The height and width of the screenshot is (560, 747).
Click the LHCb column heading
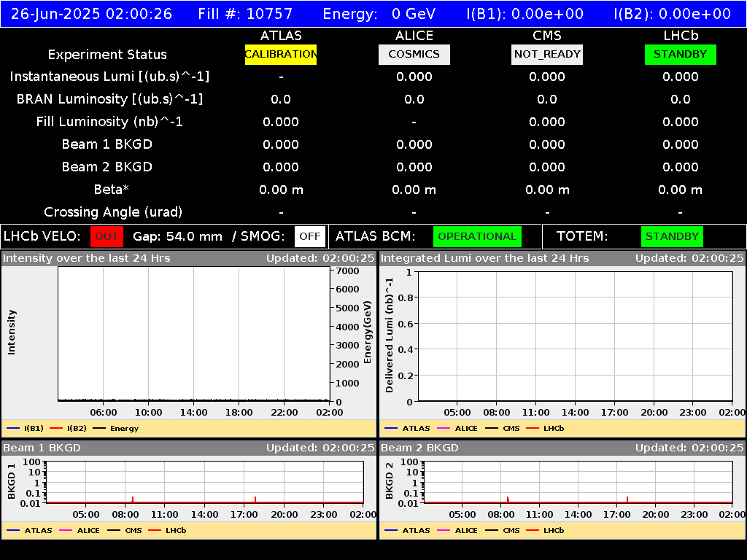point(681,36)
